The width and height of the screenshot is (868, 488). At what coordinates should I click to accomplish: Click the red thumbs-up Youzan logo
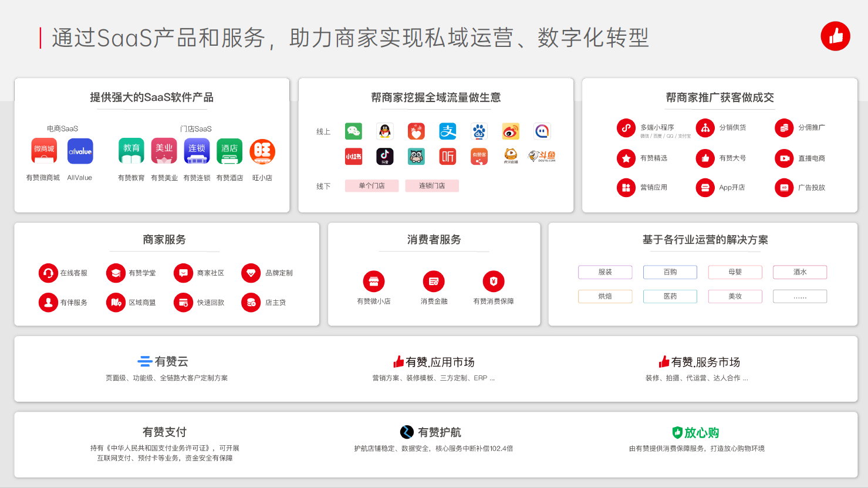(836, 36)
